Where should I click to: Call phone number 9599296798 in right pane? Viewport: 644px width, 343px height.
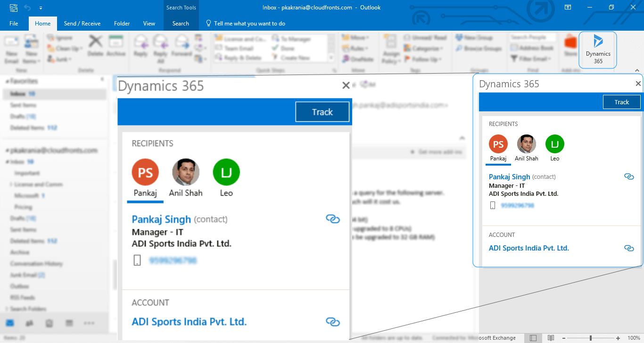point(517,206)
